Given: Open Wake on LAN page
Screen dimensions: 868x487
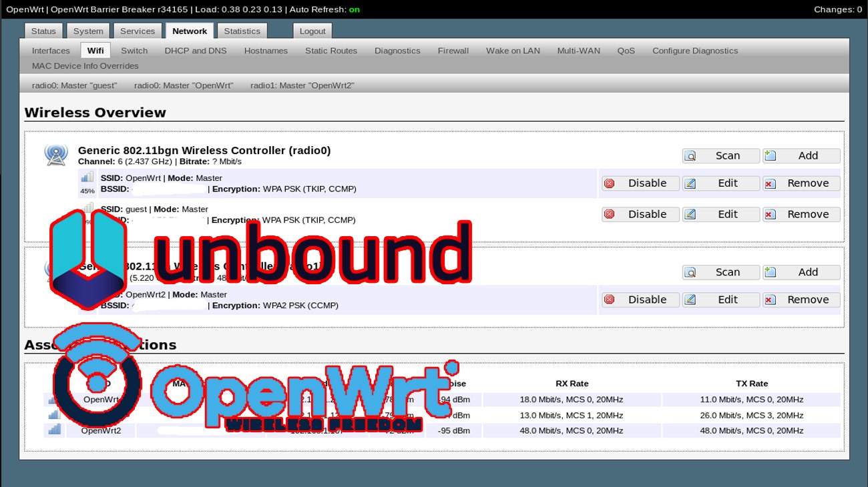Looking at the screenshot, I should coord(513,51).
